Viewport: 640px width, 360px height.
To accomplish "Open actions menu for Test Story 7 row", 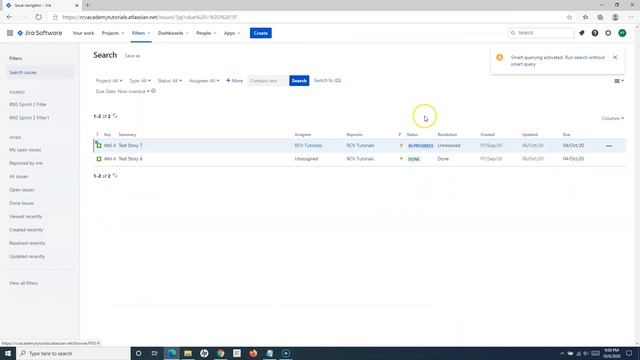I will click(609, 146).
